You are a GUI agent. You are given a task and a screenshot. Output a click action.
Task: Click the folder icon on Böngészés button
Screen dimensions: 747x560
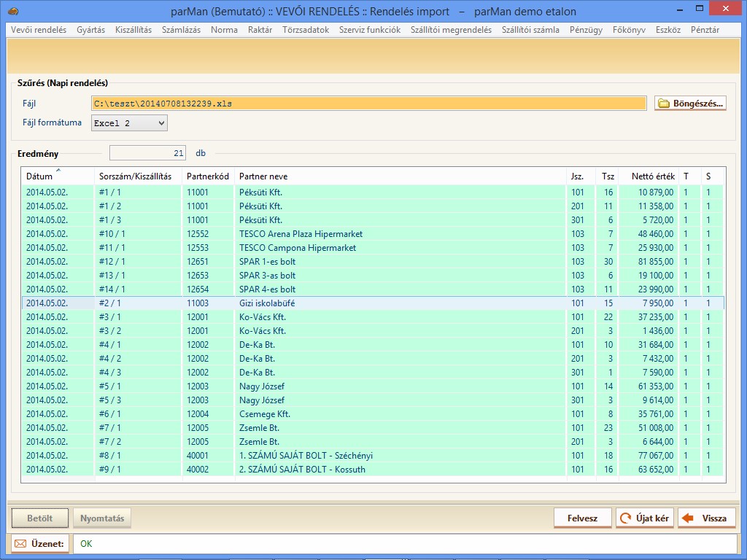coord(663,104)
